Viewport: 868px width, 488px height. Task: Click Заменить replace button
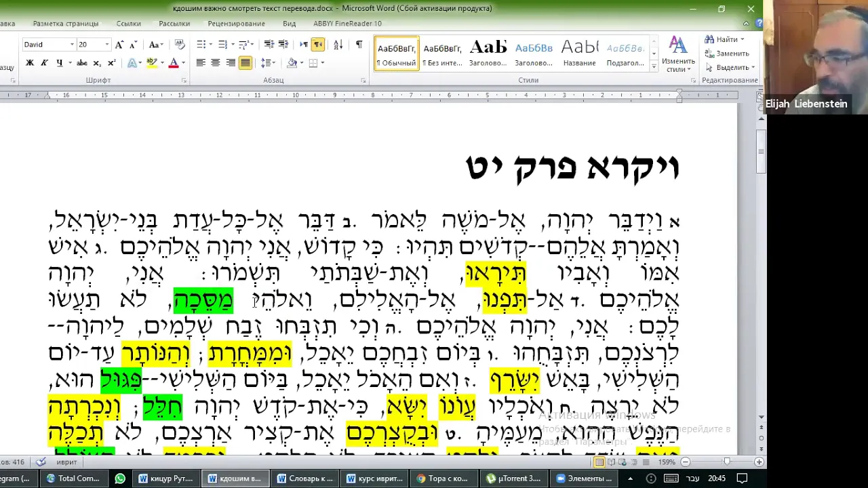(727, 54)
